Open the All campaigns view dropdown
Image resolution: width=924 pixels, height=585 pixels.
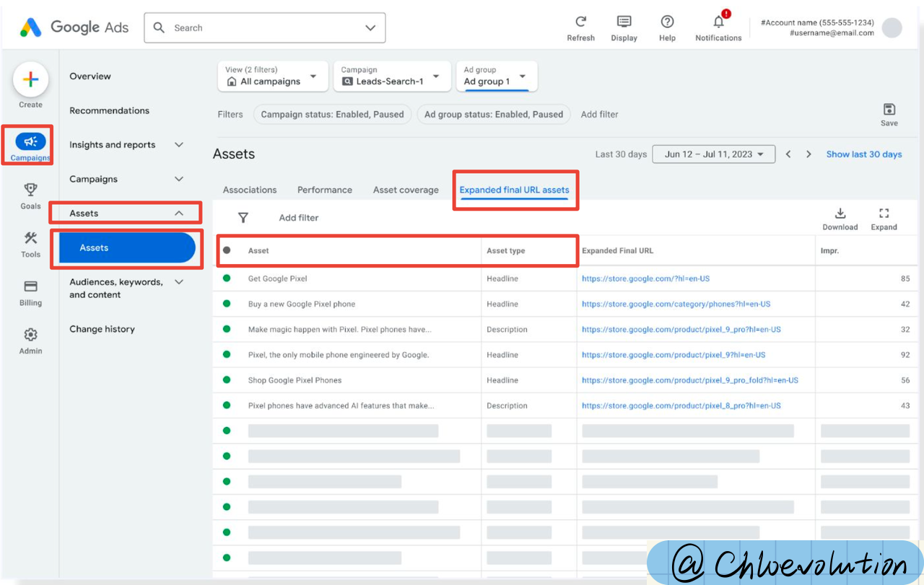click(274, 76)
